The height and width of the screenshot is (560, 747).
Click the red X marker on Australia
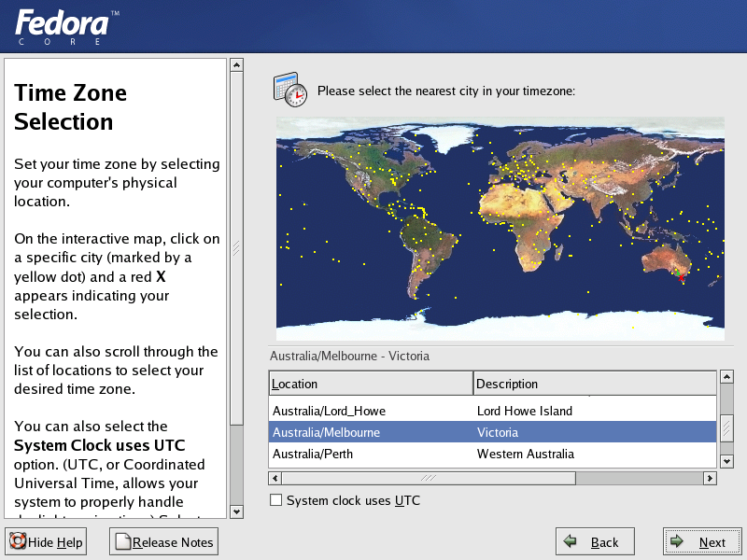click(x=682, y=277)
